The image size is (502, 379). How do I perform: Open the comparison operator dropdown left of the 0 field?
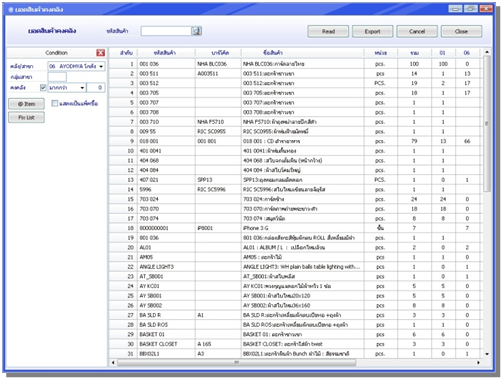67,88
